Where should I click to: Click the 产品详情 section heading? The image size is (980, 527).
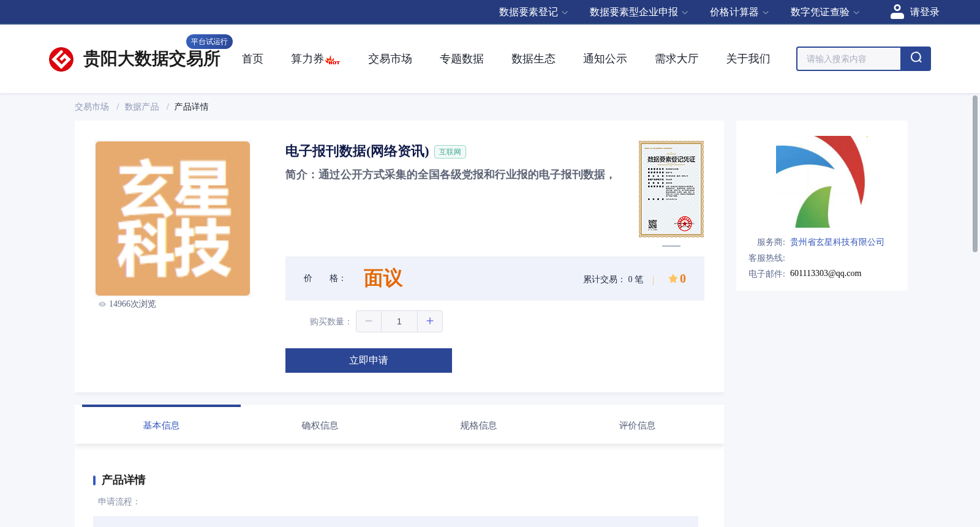pos(123,480)
